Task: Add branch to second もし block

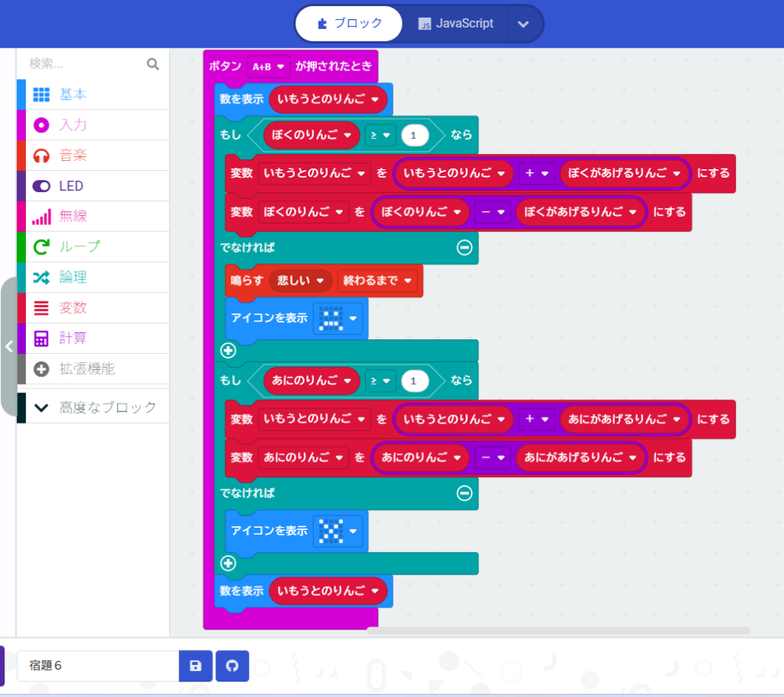Action: tap(228, 564)
